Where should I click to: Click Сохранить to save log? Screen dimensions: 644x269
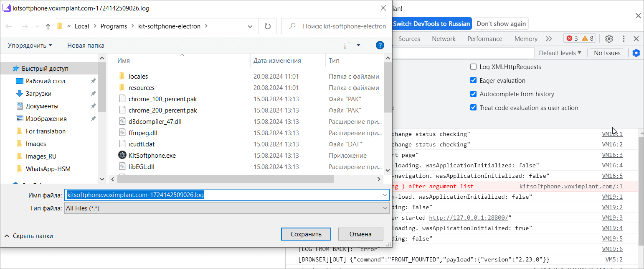[x=306, y=234]
